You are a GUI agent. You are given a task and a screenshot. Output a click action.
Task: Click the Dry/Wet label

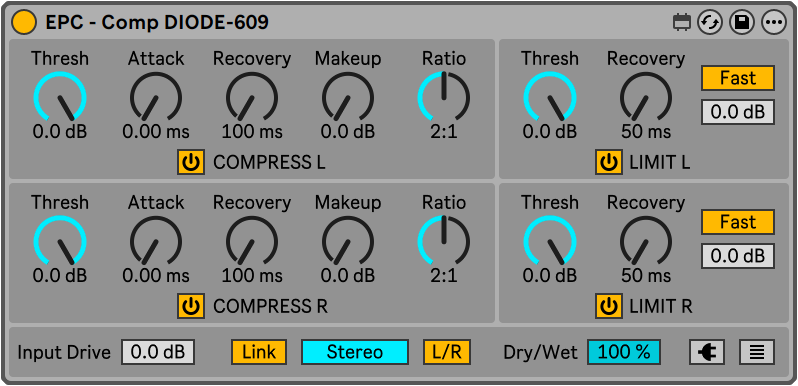(x=540, y=352)
